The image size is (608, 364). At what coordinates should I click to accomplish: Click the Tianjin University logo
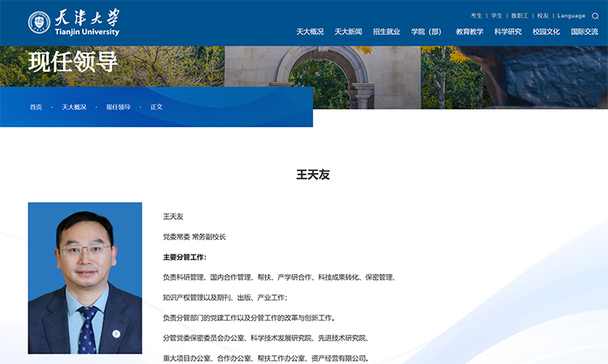click(x=74, y=24)
